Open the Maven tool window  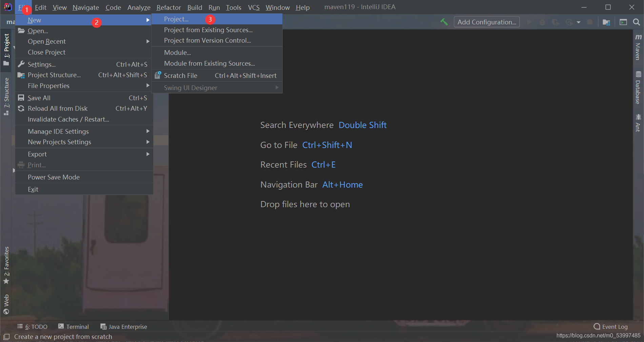(638, 47)
